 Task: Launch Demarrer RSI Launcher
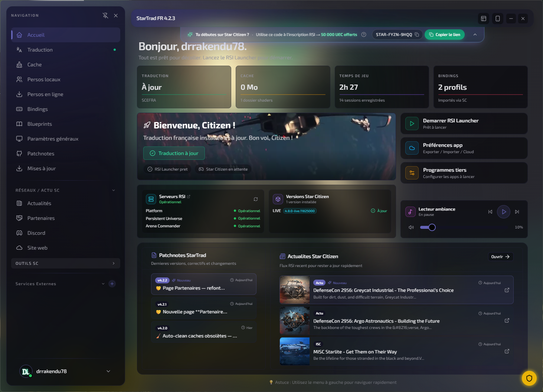[x=464, y=123]
